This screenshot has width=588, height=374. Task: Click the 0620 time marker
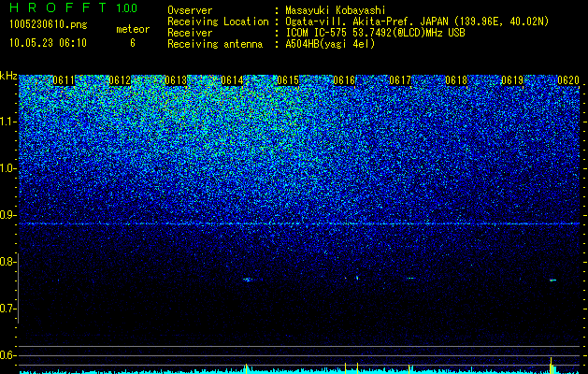[x=568, y=80]
